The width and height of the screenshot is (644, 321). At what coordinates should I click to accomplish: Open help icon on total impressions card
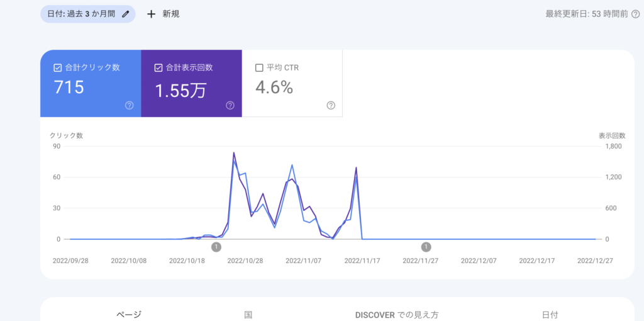click(230, 106)
